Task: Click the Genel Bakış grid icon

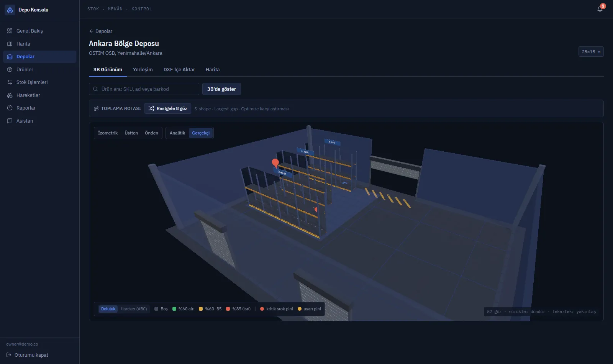Action: click(x=10, y=31)
